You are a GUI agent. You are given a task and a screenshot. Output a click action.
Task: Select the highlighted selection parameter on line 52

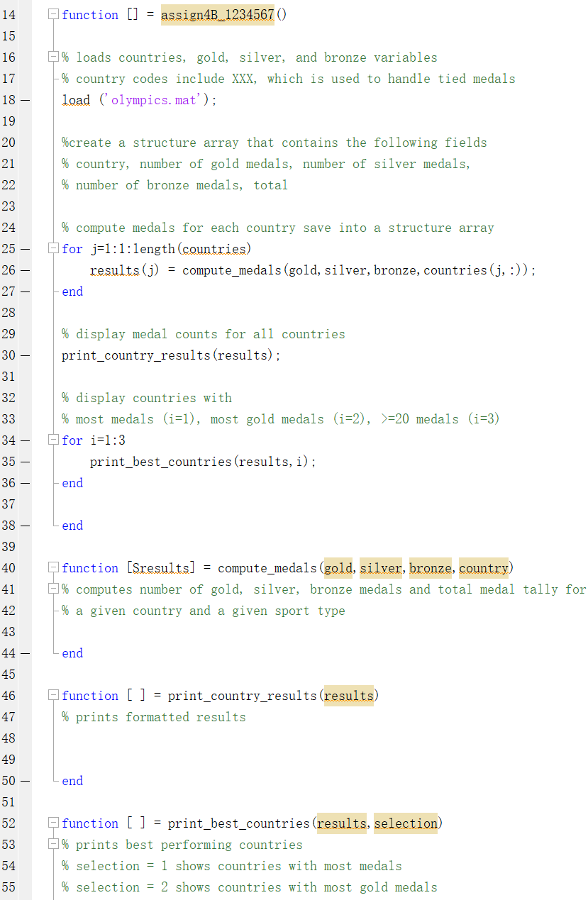(x=406, y=823)
